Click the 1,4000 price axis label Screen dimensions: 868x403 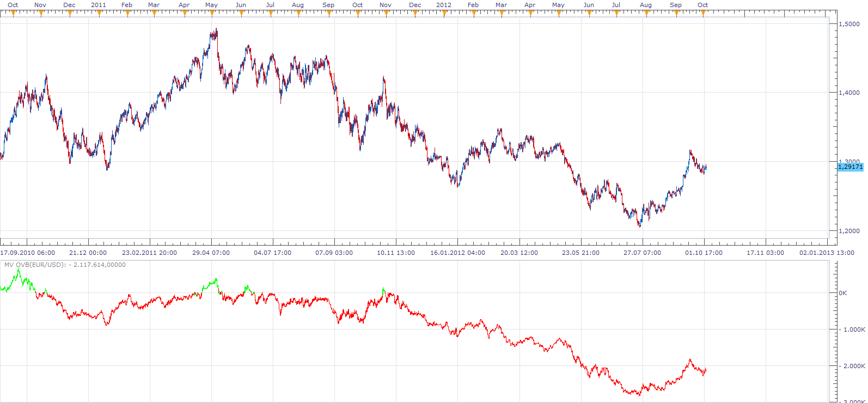tap(849, 93)
